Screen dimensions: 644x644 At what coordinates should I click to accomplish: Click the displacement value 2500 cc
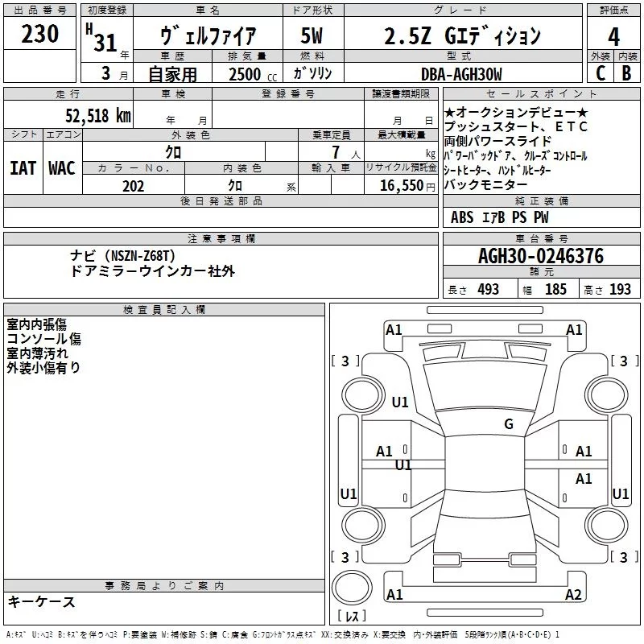pos(253,75)
